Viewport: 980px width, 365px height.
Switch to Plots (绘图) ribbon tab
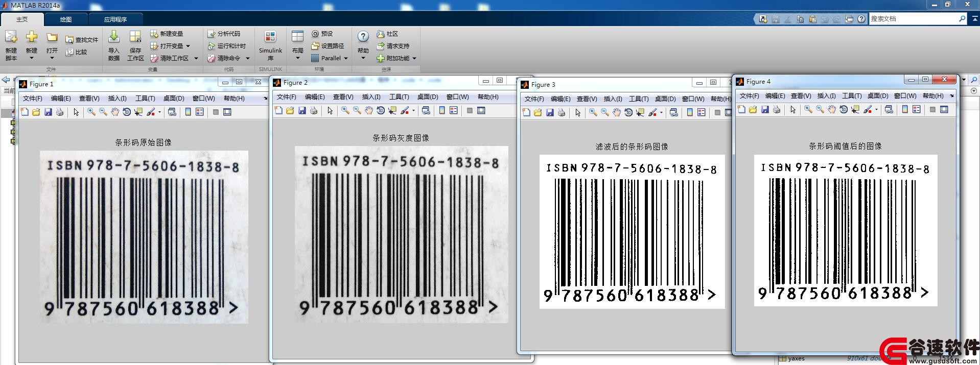(66, 19)
